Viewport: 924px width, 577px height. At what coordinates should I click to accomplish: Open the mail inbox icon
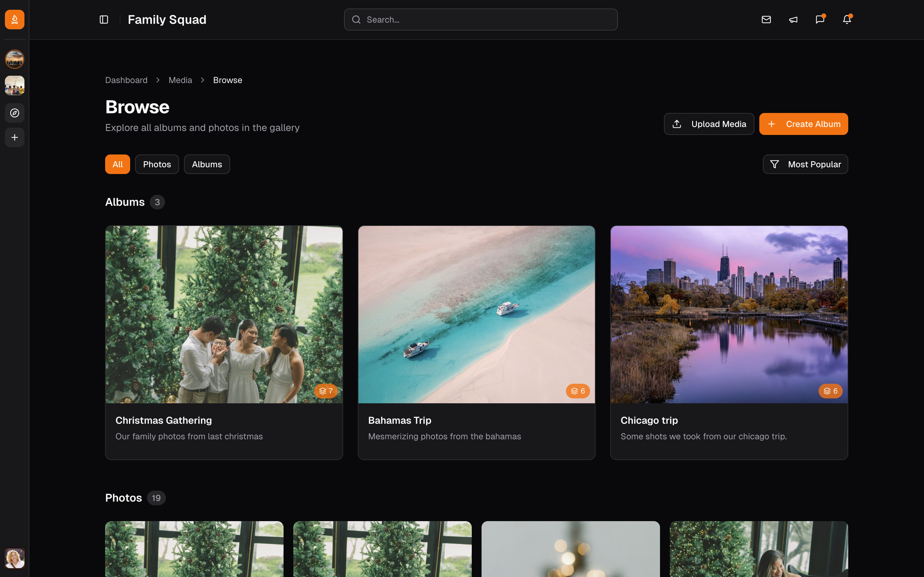point(766,20)
